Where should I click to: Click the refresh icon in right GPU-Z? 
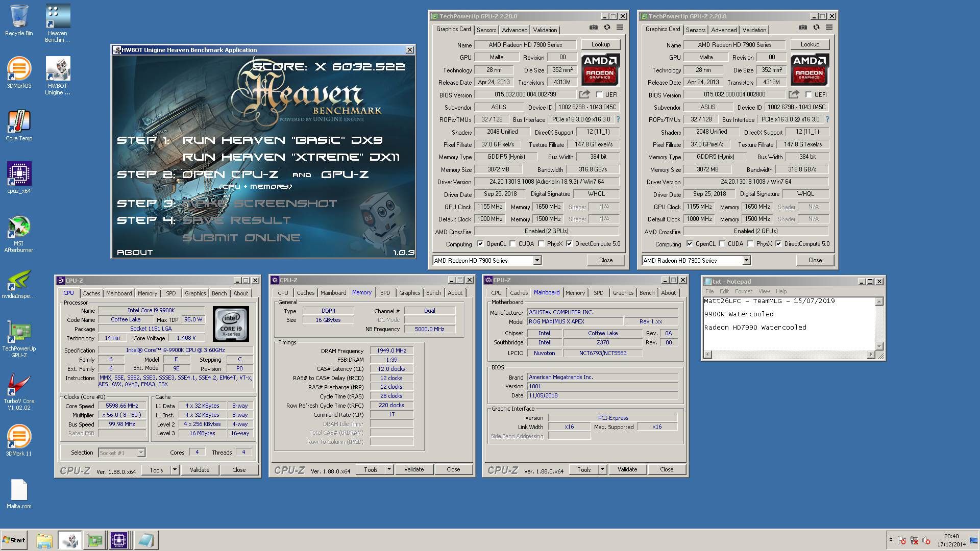point(816,28)
